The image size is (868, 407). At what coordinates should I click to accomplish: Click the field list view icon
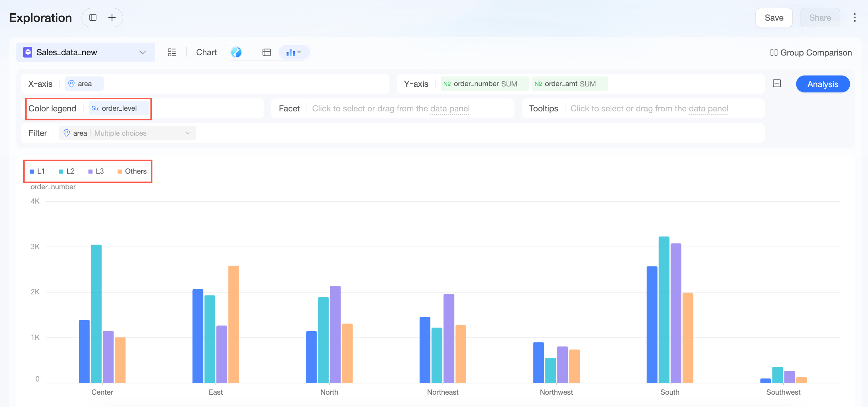pos(172,52)
